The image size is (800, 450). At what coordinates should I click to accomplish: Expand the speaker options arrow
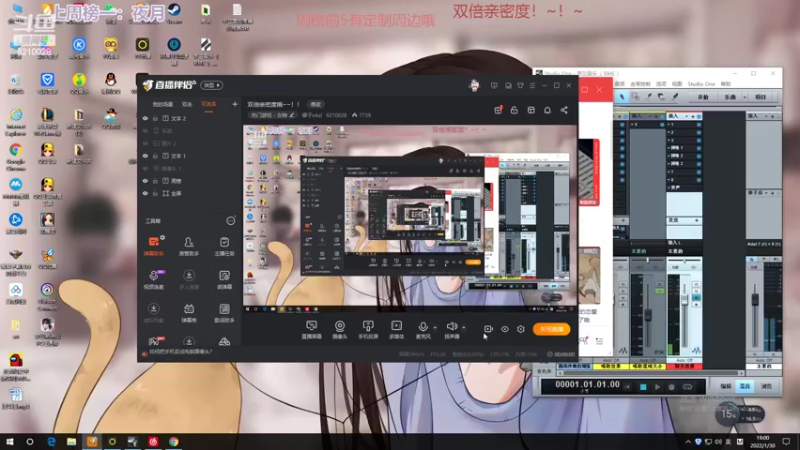point(464,327)
